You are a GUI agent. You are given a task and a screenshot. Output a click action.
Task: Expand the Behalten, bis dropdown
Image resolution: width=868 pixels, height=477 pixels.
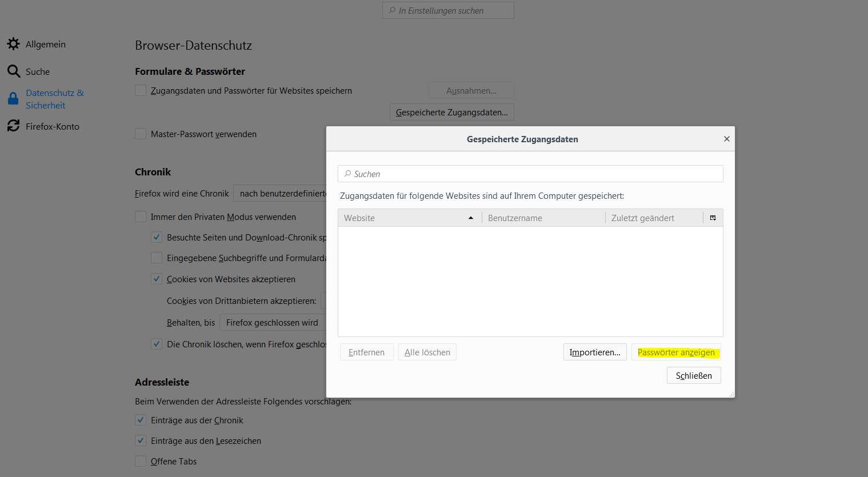click(x=273, y=323)
